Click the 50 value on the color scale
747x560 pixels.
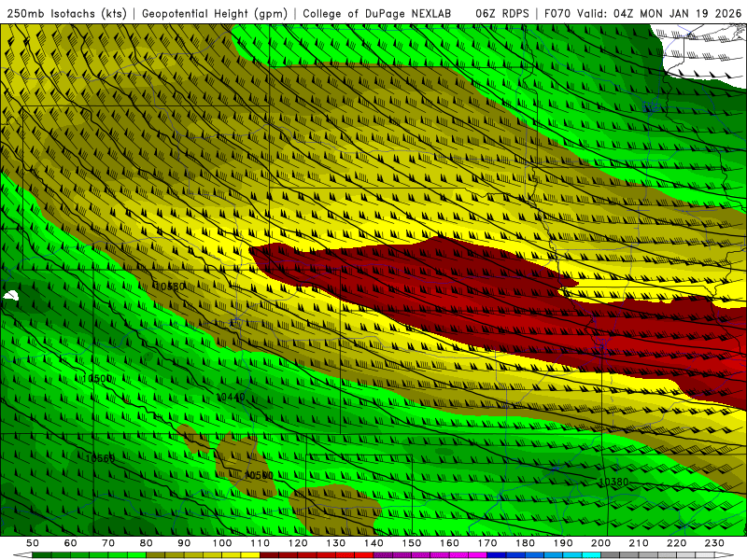coord(33,543)
